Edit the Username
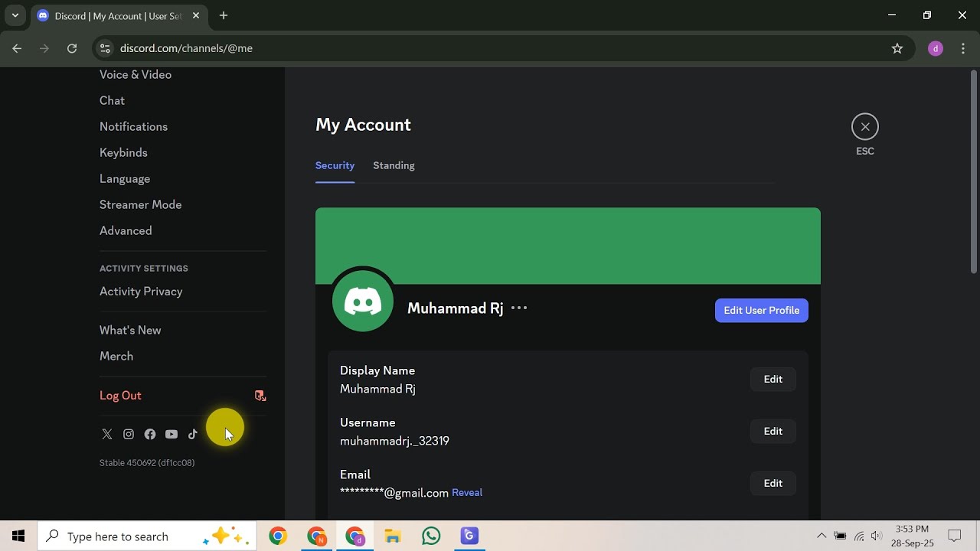The image size is (980, 551). tap(773, 431)
